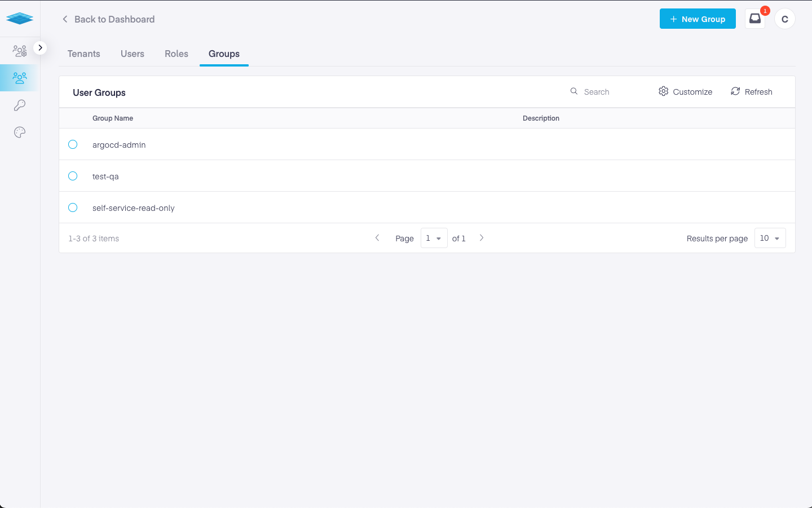Open the inbox notifications icon
This screenshot has width=812, height=508.
pos(754,19)
